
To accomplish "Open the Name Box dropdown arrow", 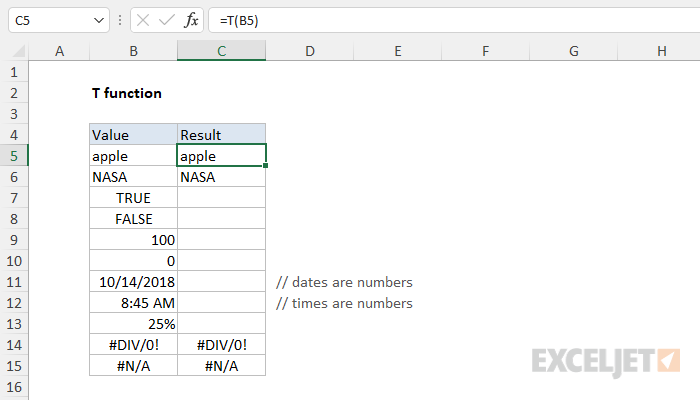I will 99,21.
